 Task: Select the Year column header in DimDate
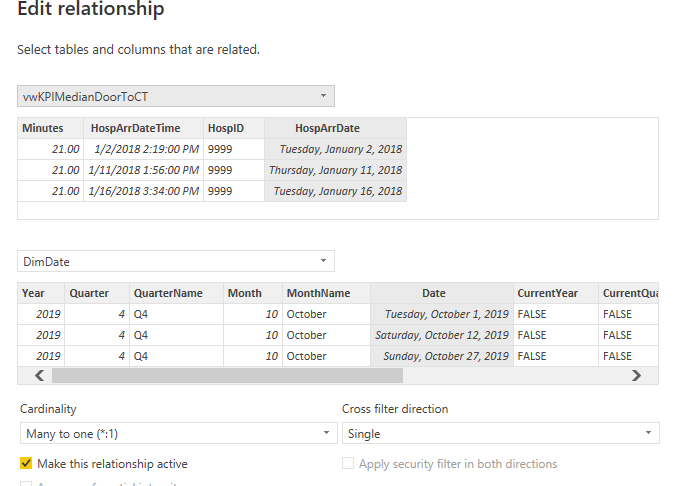click(41, 293)
